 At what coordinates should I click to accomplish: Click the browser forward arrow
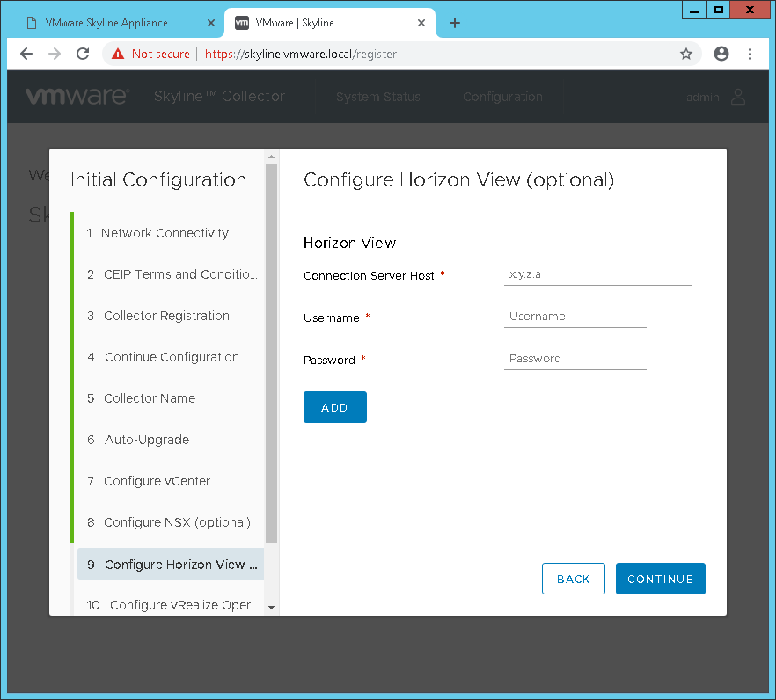pyautogui.click(x=55, y=54)
